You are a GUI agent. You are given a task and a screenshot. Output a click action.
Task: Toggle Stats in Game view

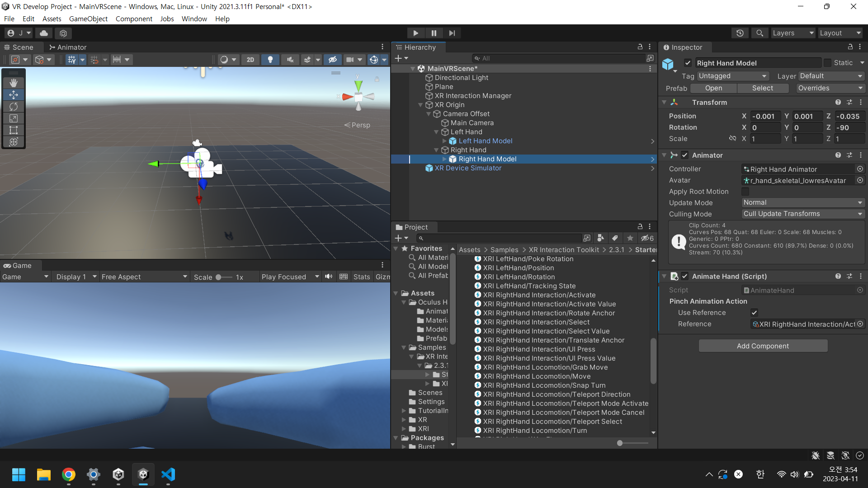pyautogui.click(x=361, y=277)
